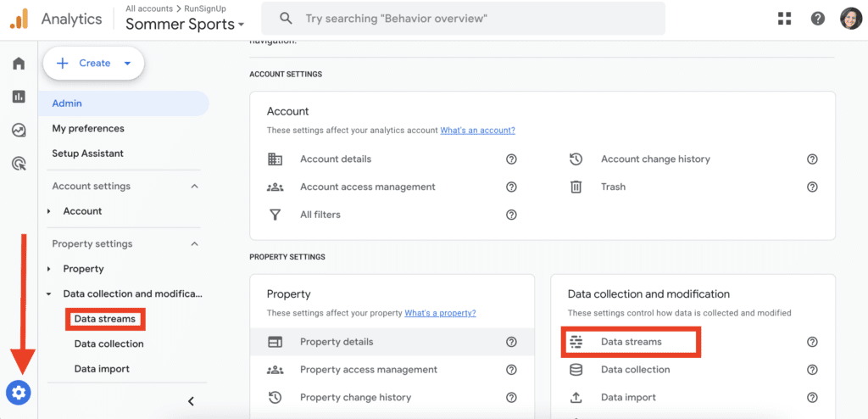Viewport: 868px width, 419px height.
Task: Expand the Sommer Sports account dropdown
Action: 185,25
